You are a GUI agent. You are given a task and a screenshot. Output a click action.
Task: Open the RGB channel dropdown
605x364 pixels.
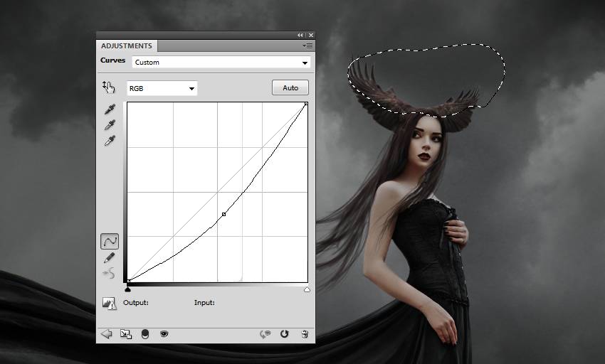(x=162, y=88)
